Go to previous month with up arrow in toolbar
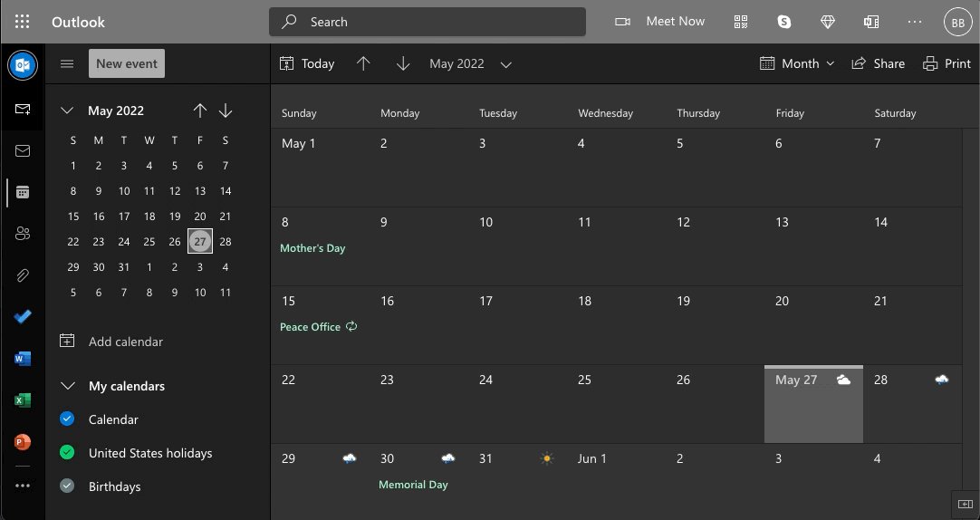This screenshot has width=980, height=520. pos(363,63)
